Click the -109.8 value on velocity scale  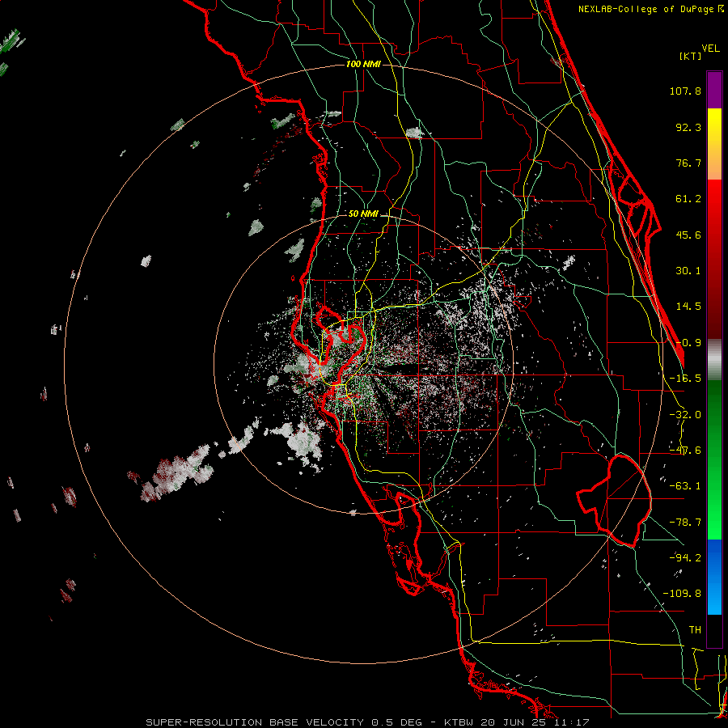point(682,594)
